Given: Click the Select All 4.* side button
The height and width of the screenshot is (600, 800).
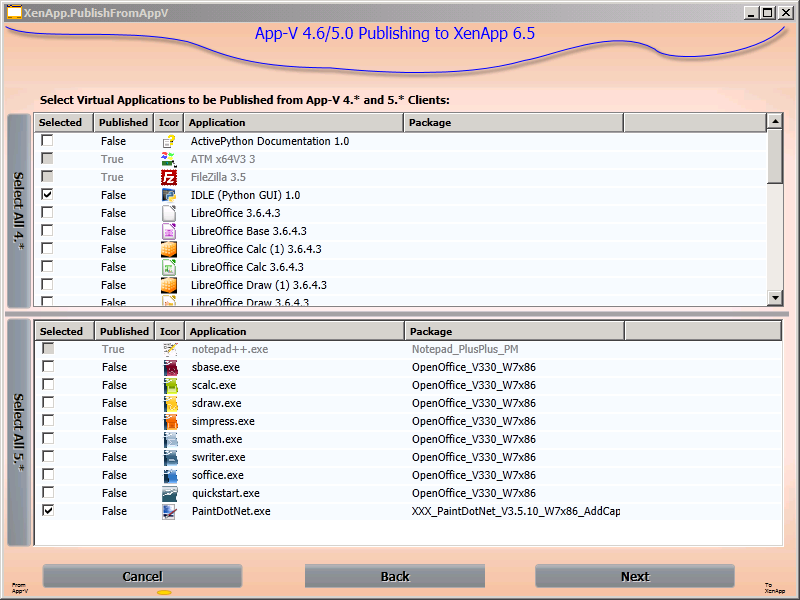Looking at the screenshot, I should click(x=19, y=211).
